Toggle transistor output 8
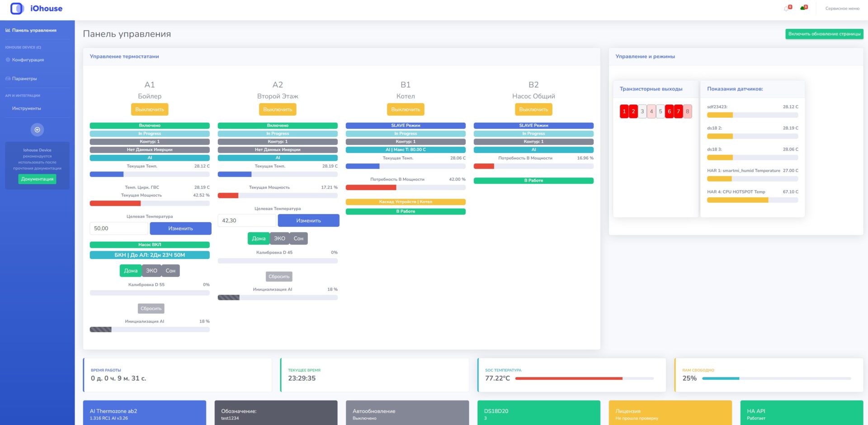 coord(687,111)
